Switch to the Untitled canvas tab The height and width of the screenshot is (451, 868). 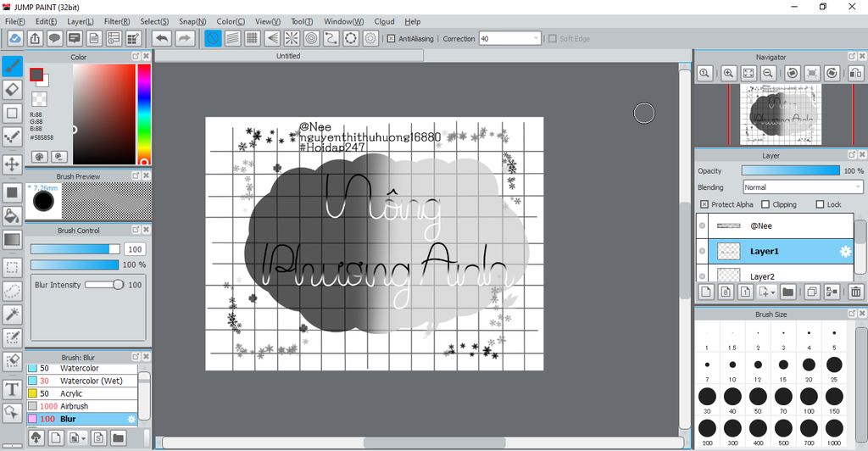pyautogui.click(x=288, y=56)
